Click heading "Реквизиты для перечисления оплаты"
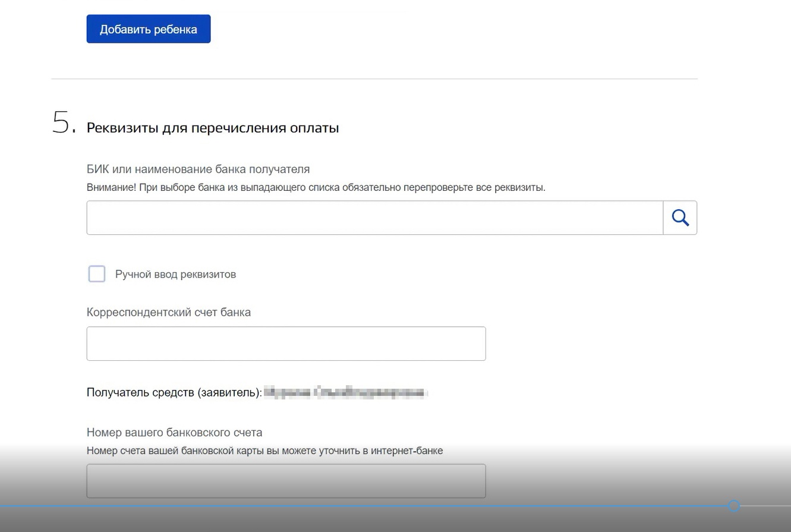 [213, 128]
